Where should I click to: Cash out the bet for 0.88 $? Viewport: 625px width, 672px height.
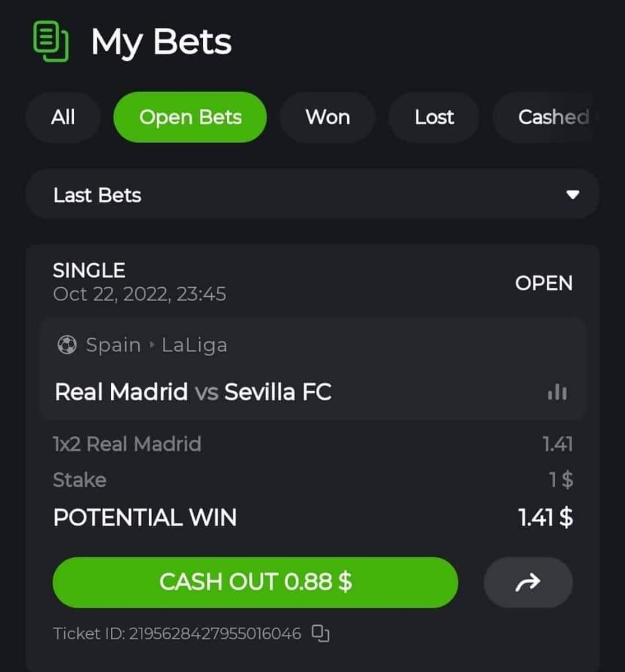click(255, 582)
